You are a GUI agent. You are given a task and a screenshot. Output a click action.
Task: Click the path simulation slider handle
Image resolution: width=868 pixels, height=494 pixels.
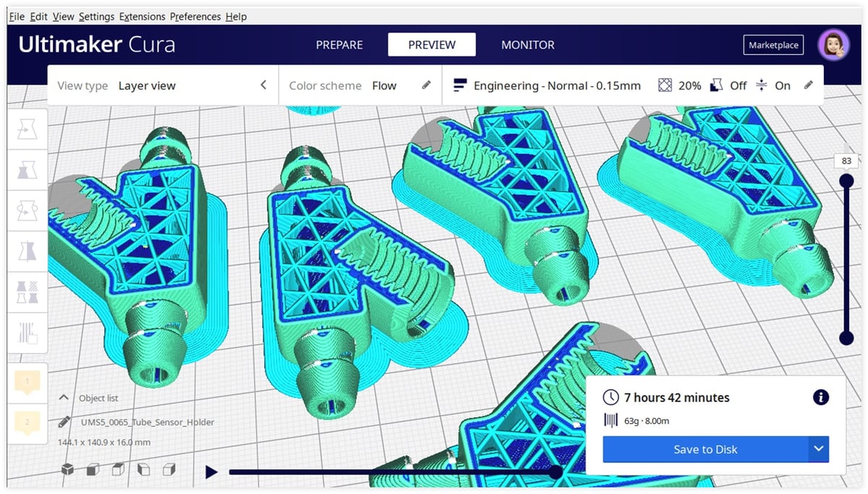coord(556,472)
